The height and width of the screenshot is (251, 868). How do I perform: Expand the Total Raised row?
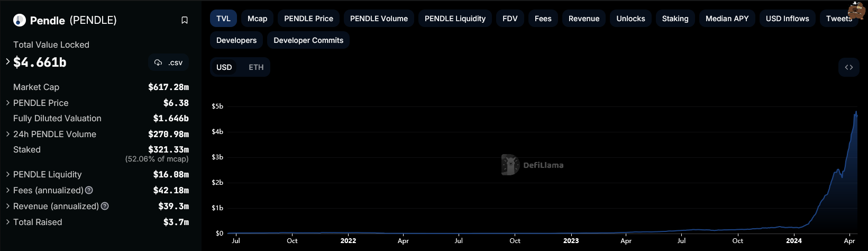8,222
